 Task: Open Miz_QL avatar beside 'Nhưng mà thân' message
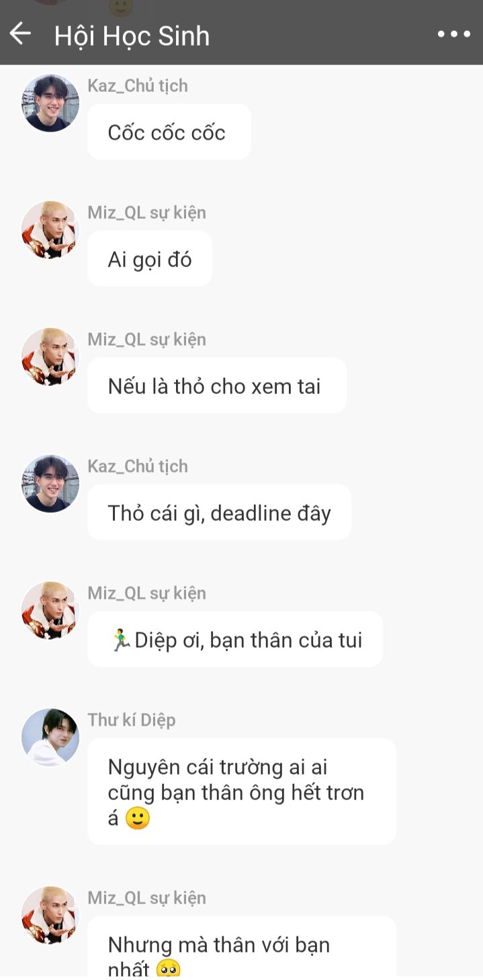click(50, 916)
